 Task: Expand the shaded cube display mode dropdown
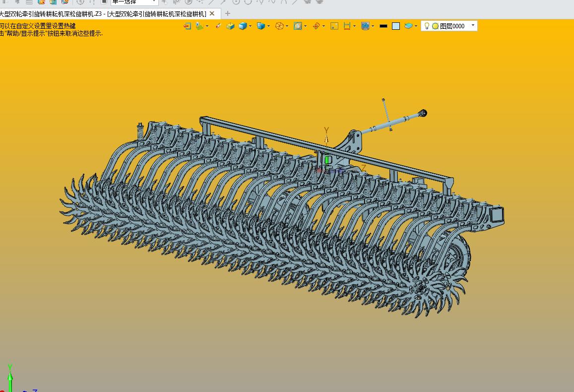(251, 26)
